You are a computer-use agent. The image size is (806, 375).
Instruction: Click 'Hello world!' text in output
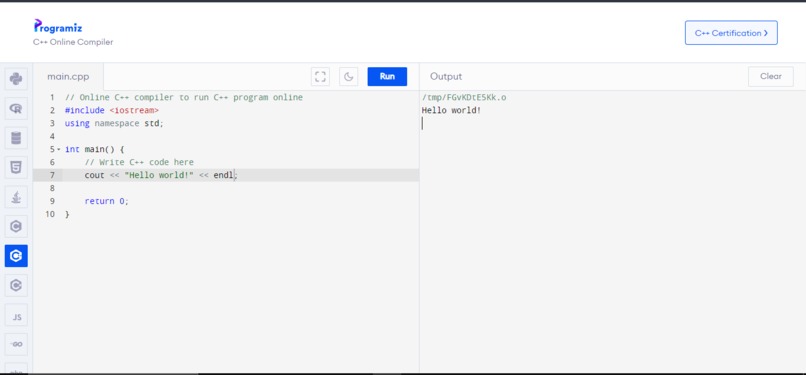(x=451, y=110)
